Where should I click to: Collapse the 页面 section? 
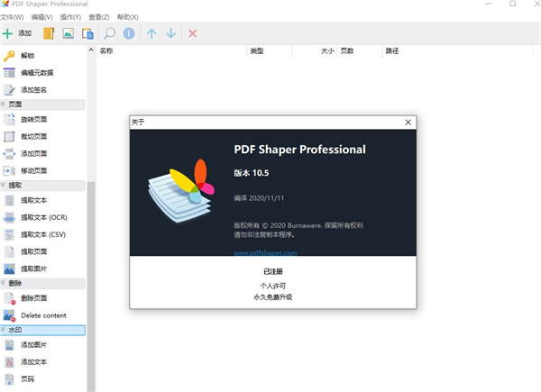[3, 105]
